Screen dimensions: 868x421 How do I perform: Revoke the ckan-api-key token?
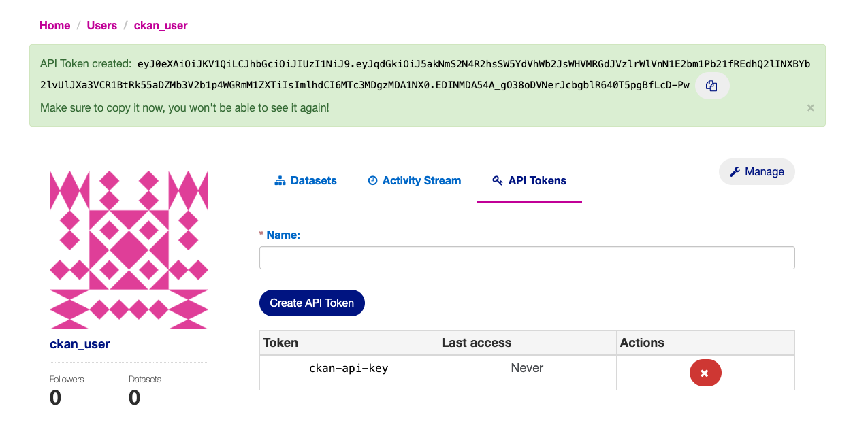point(705,373)
